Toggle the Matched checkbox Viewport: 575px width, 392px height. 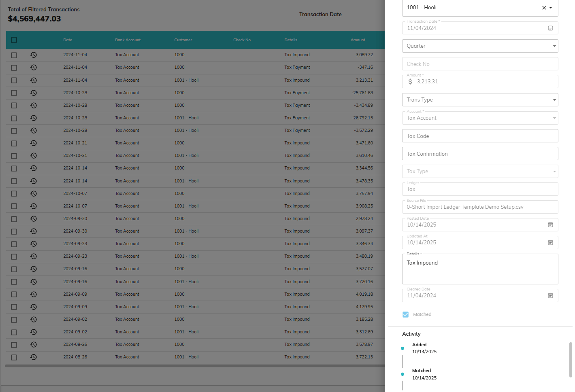[405, 315]
